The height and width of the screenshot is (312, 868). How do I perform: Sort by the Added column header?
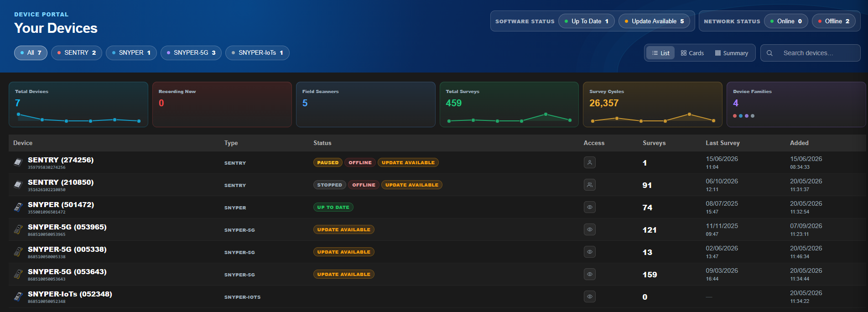799,143
